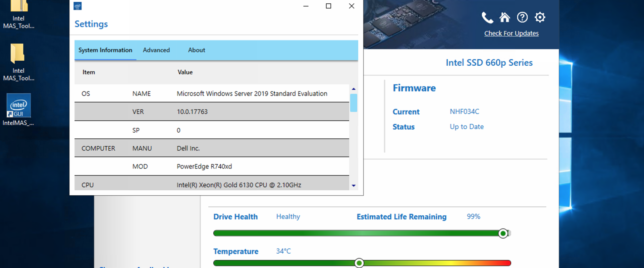Open the help question mark icon

tap(522, 17)
